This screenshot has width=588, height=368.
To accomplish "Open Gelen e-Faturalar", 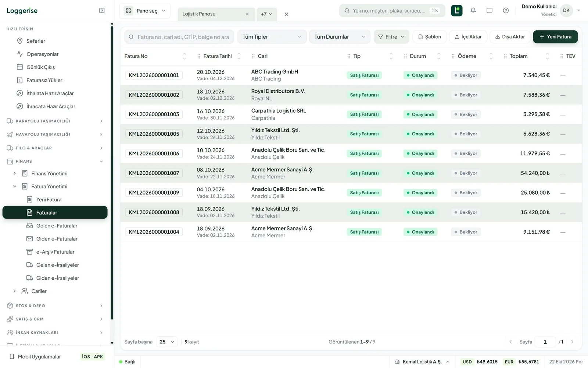I will point(57,226).
